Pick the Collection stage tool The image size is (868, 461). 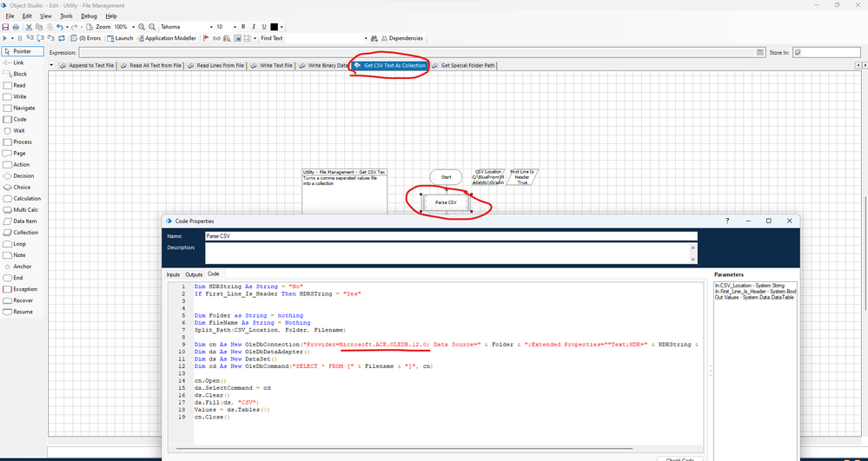[x=25, y=233]
